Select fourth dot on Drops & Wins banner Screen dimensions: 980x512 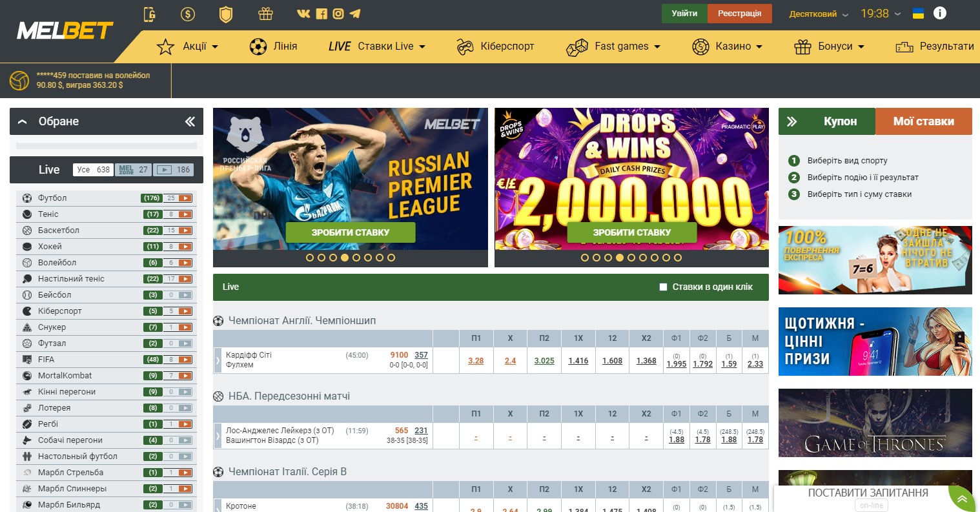click(620, 258)
